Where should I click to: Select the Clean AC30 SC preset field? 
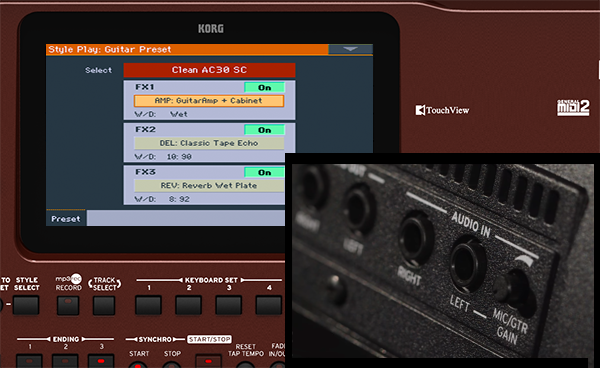coord(209,70)
